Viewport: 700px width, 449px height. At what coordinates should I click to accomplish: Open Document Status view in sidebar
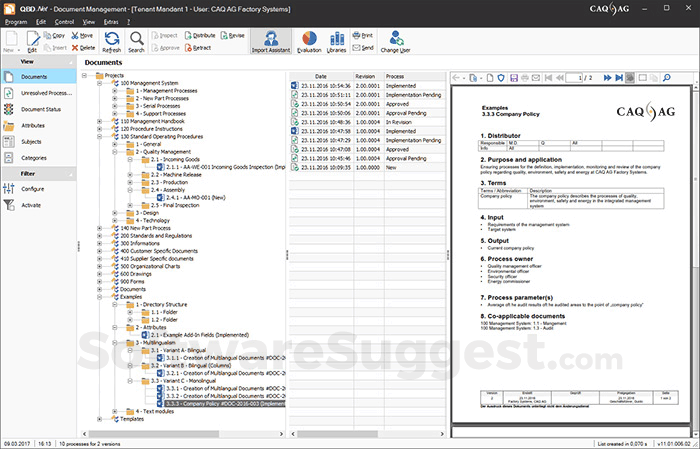39,109
